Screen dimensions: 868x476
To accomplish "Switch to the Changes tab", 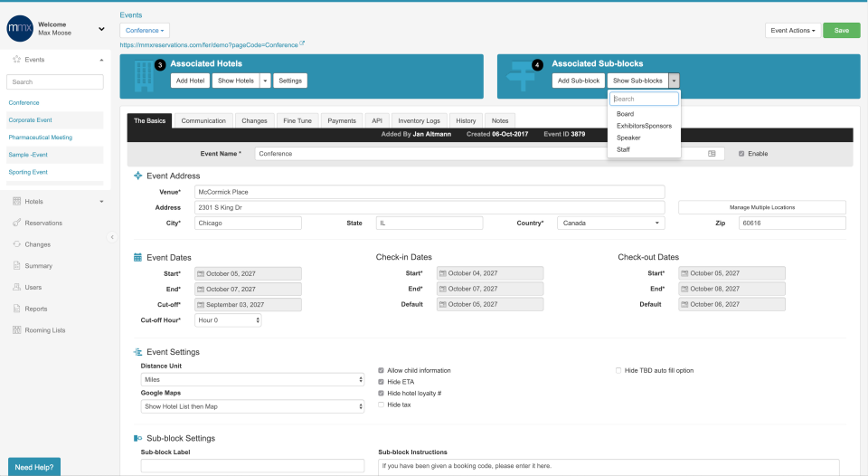I will 254,120.
